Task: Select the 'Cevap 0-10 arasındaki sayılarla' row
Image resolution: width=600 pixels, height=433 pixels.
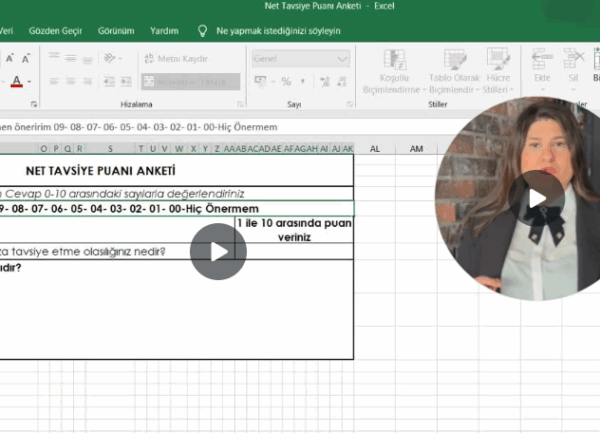Action: tap(177, 194)
